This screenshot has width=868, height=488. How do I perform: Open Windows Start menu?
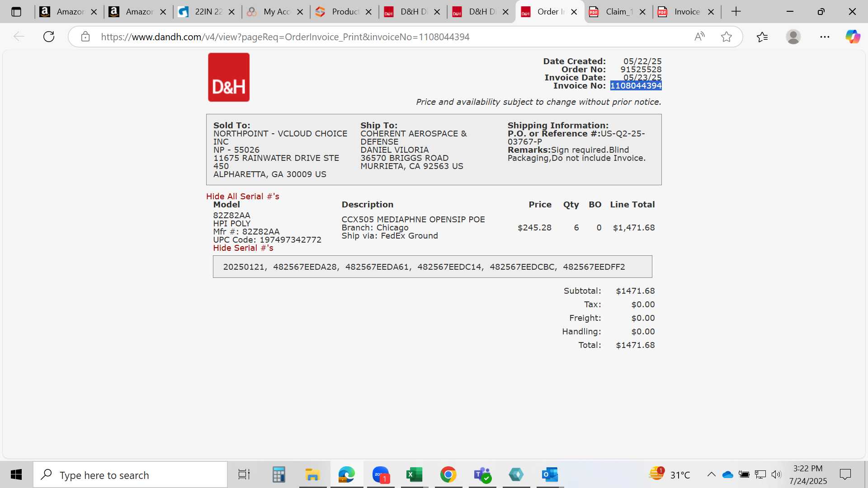[x=16, y=474]
